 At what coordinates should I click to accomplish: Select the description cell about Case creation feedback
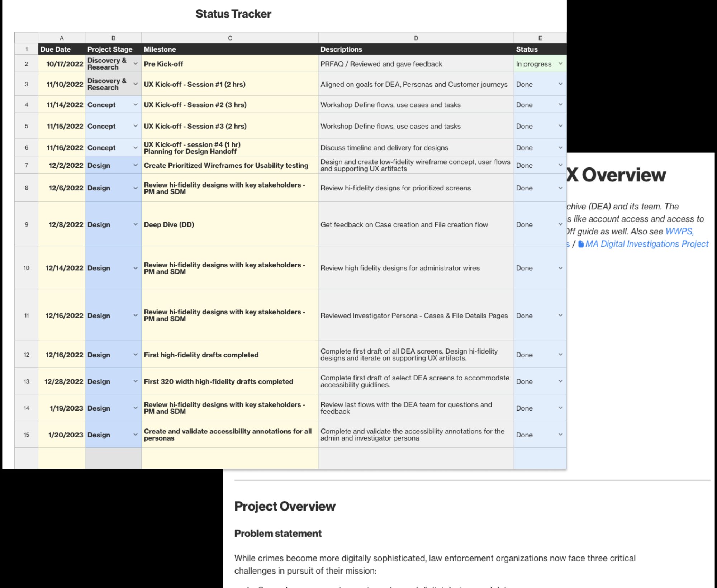click(x=416, y=224)
